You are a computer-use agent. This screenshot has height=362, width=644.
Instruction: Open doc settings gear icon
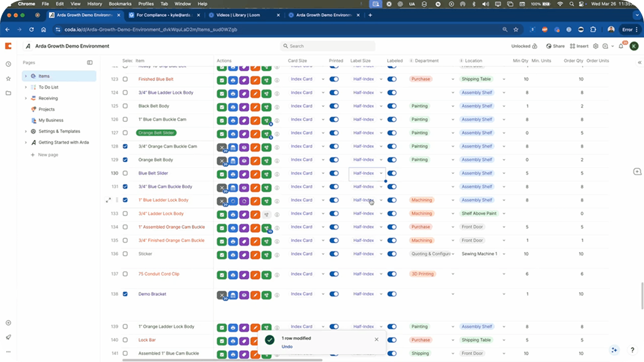[x=596, y=46]
